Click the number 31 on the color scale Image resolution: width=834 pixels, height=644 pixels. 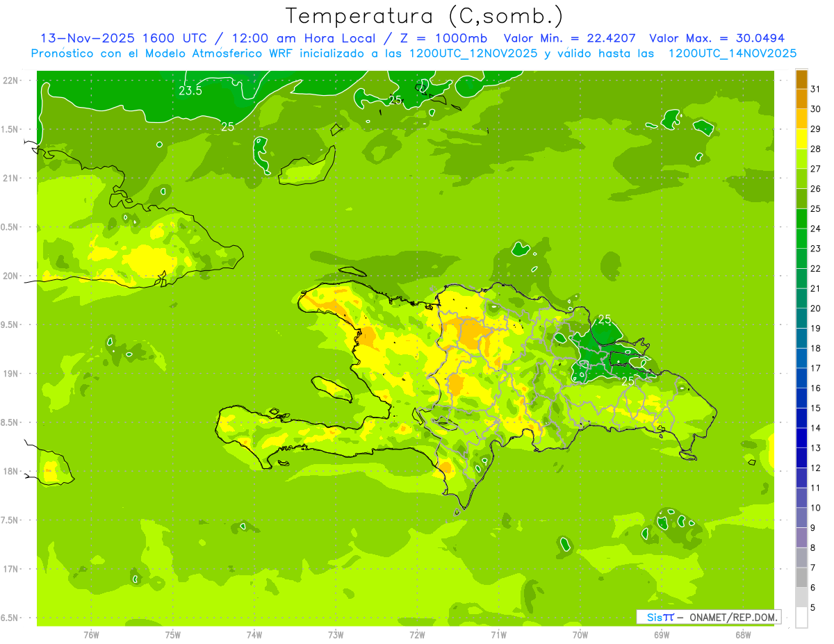click(x=816, y=88)
